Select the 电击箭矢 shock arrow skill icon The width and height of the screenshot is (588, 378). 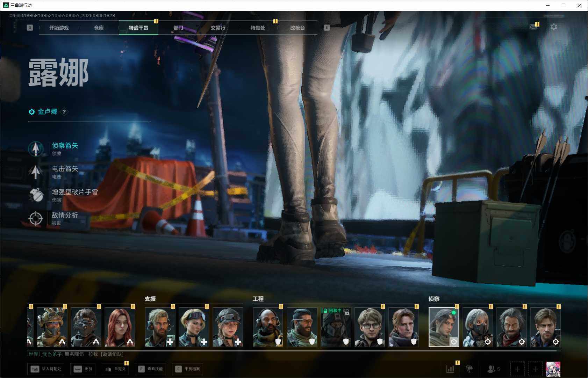(x=36, y=172)
